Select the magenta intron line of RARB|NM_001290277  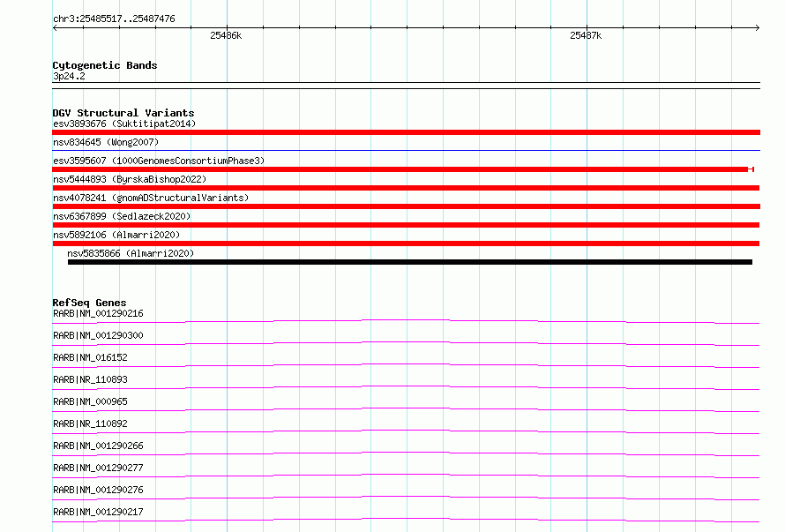(x=406, y=476)
